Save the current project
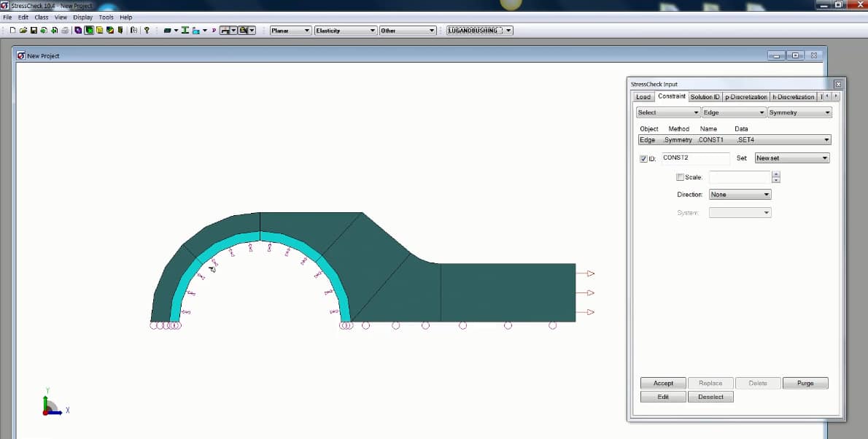The height and width of the screenshot is (439, 868). point(33,30)
